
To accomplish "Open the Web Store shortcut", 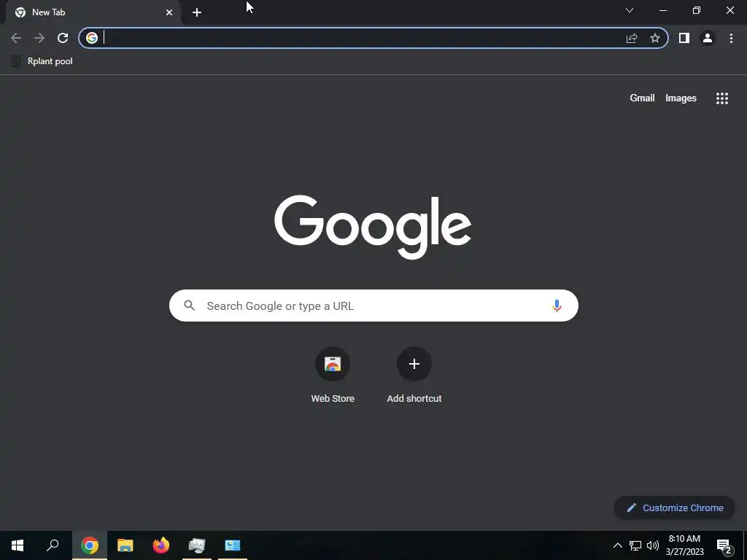I will [x=333, y=376].
